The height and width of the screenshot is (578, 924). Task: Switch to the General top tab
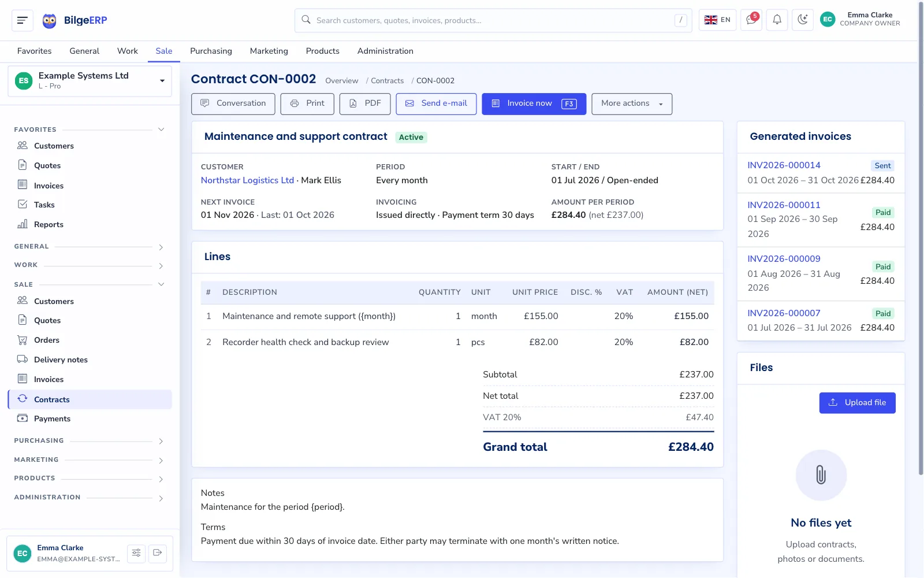(84, 51)
